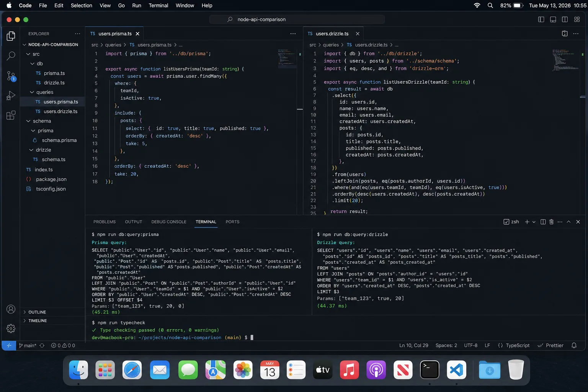This screenshot has height=392, width=588.
Task: Click the remote window indicator in status bar
Action: click(x=9, y=345)
